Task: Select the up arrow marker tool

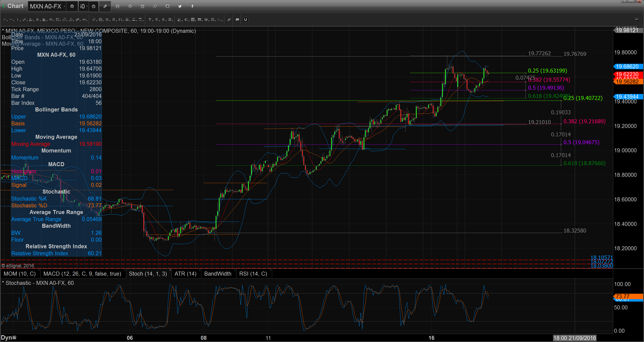Action: coord(157,20)
